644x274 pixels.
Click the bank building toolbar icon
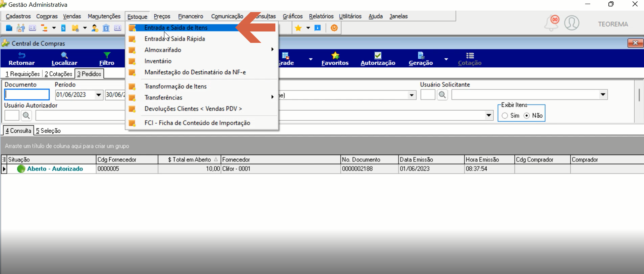point(106,28)
